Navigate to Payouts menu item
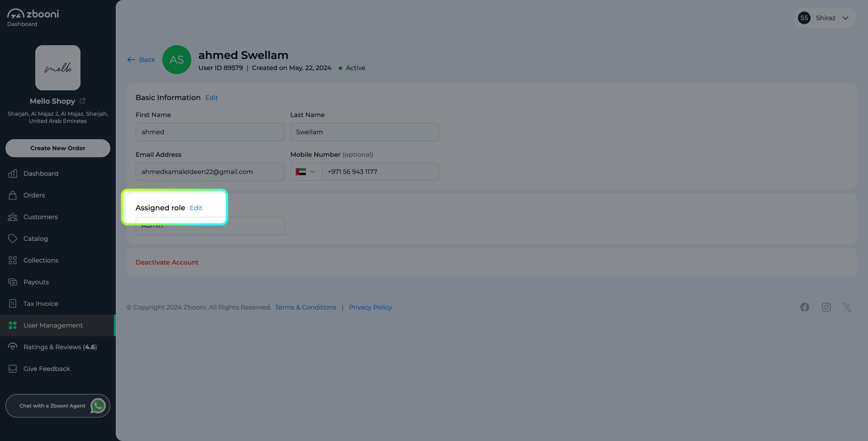This screenshot has width=868, height=441. [x=58, y=282]
